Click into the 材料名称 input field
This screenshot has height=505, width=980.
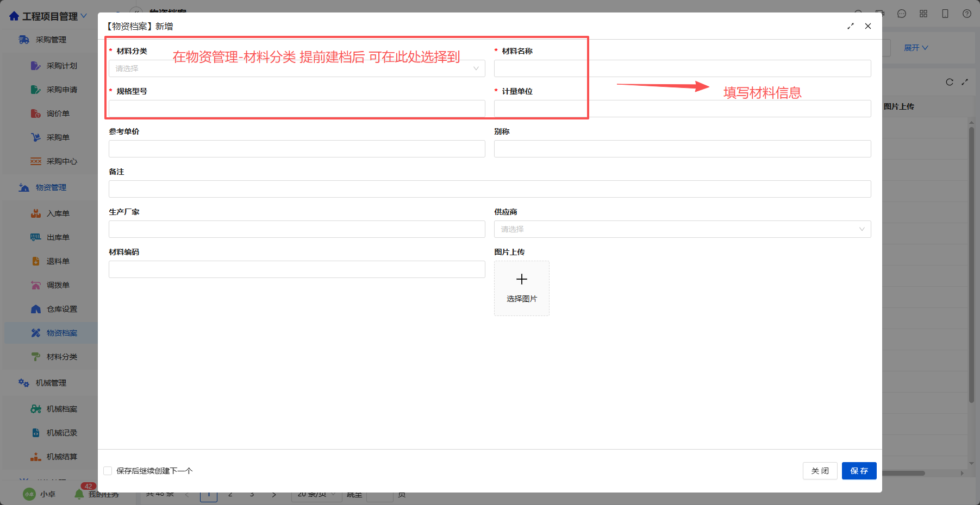(x=682, y=68)
